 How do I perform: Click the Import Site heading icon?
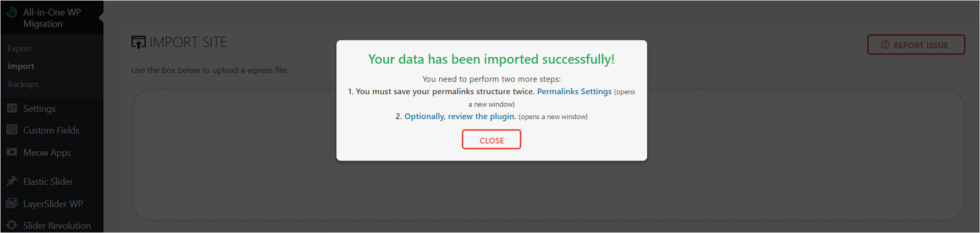click(138, 42)
